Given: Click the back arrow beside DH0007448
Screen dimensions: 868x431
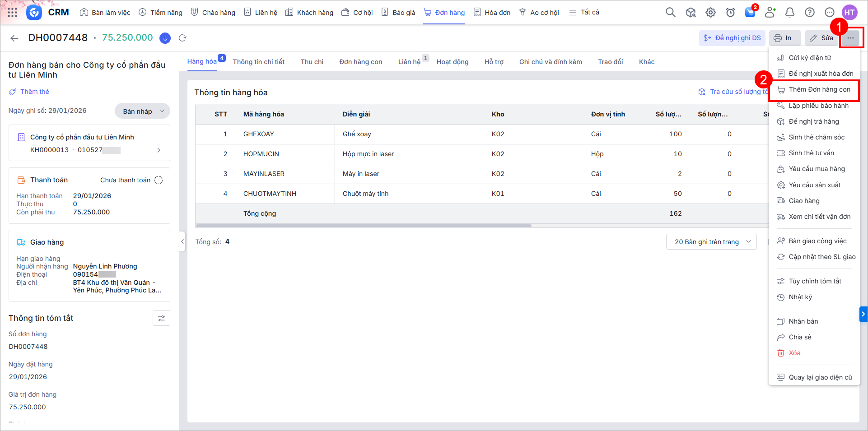Looking at the screenshot, I should tap(14, 38).
